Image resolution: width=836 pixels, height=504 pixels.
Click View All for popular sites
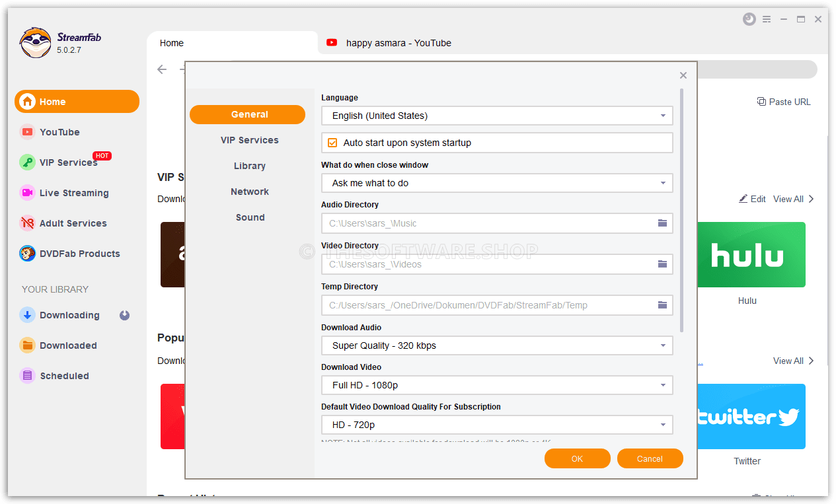(x=794, y=361)
